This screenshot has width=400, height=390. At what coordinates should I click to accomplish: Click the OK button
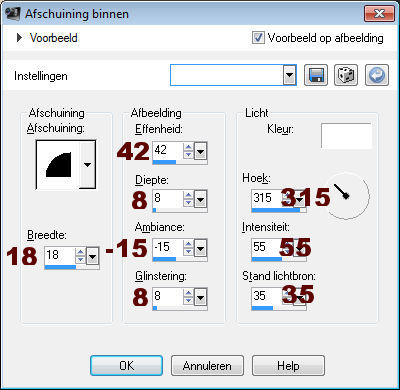(126, 366)
